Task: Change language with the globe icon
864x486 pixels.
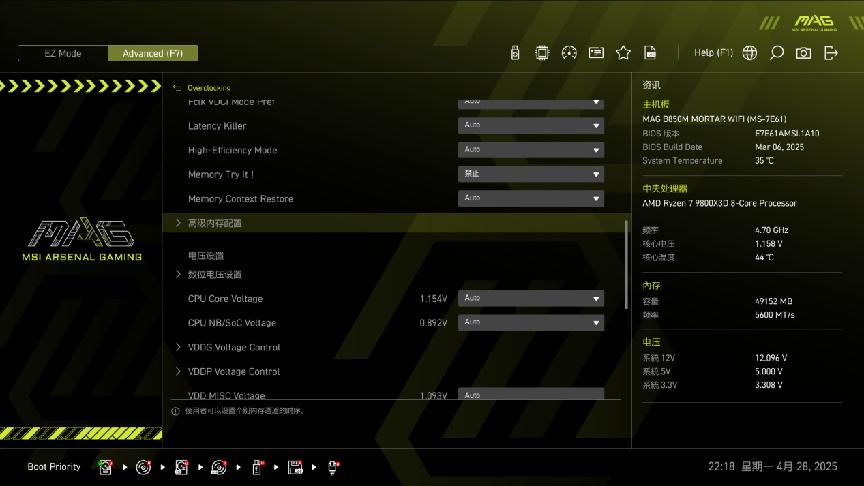Action: pyautogui.click(x=749, y=53)
